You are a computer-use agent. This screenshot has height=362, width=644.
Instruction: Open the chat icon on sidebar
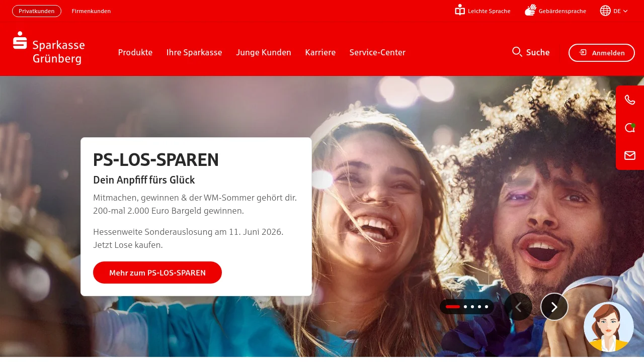tap(630, 128)
